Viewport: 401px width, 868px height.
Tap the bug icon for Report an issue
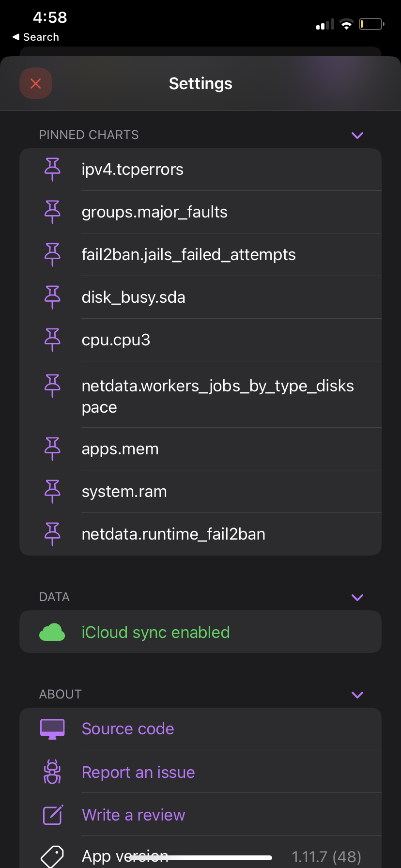point(52,772)
